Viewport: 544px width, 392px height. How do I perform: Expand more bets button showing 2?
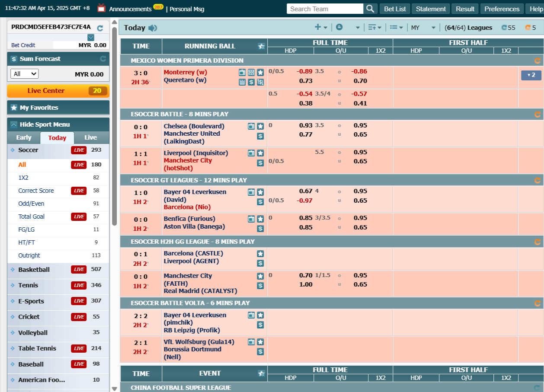531,75
